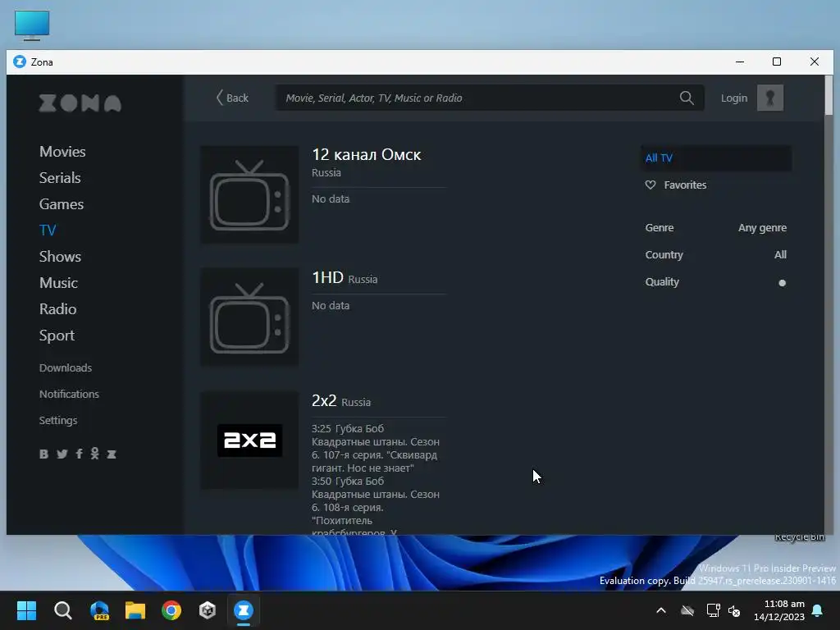The width and height of the screenshot is (840, 630).
Task: Click the user avatar keyhole icon
Action: click(769, 98)
